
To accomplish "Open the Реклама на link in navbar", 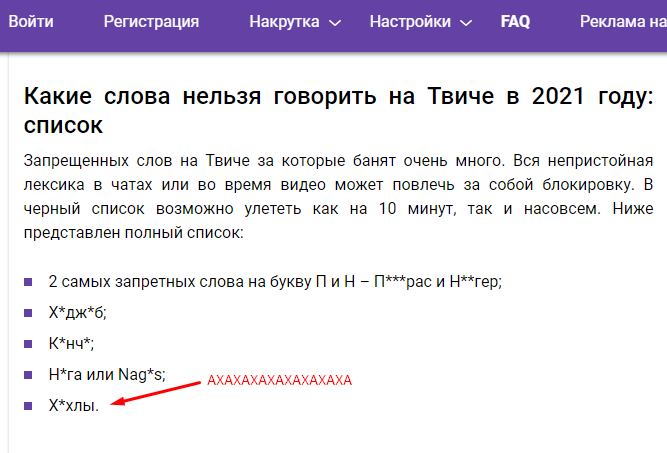I will click(x=622, y=21).
